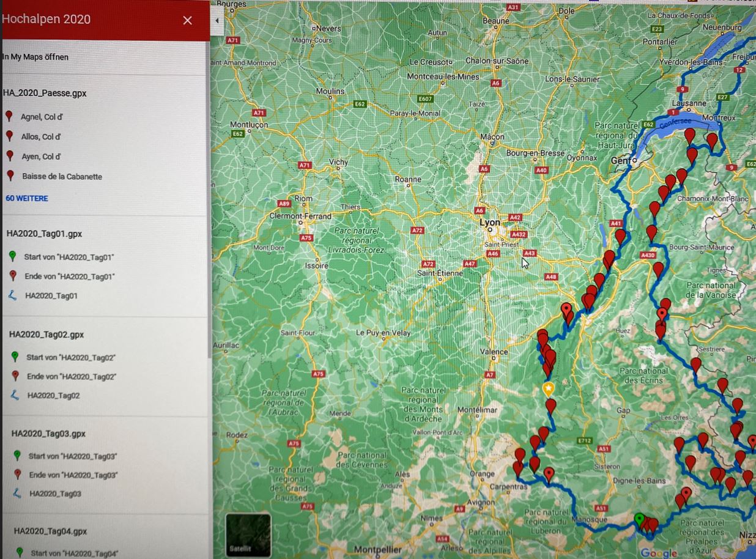Open the "Baisse de la Cabanette" entry
756x559 pixels.
tap(62, 177)
